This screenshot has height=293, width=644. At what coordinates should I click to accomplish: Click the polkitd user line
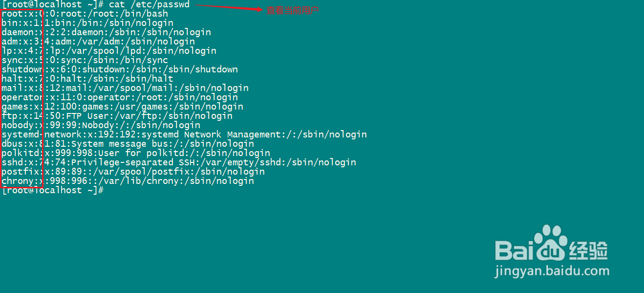(136, 153)
